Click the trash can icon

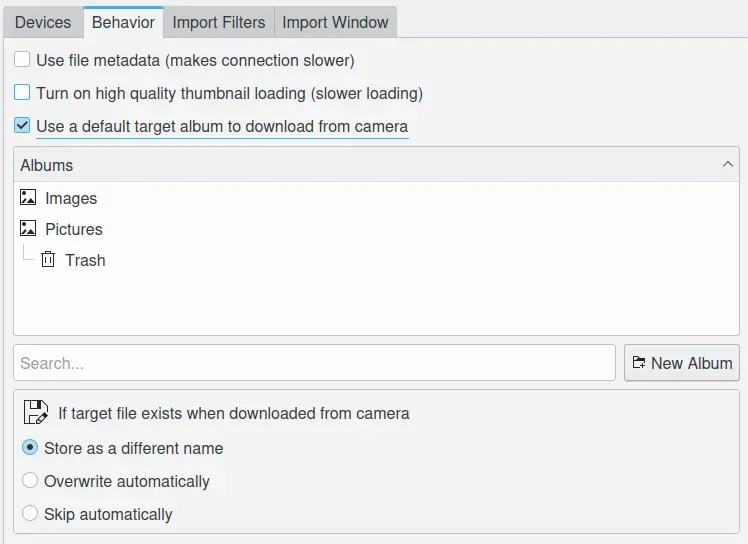(x=48, y=260)
